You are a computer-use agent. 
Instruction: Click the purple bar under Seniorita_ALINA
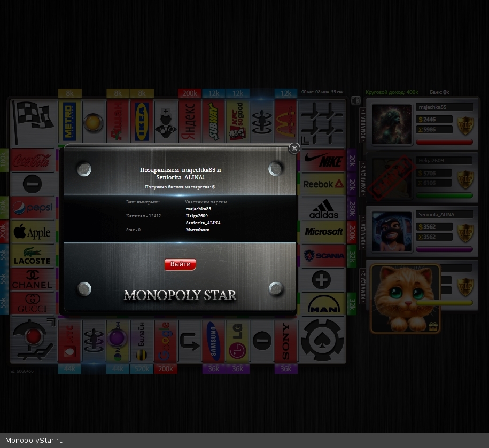(x=445, y=249)
